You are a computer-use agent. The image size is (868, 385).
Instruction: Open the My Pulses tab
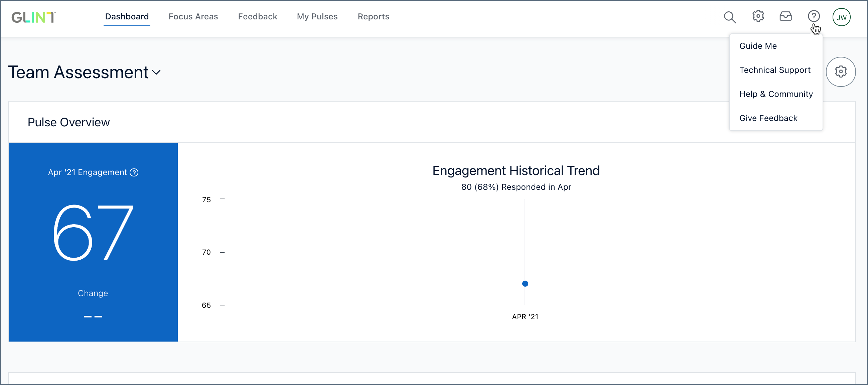pyautogui.click(x=317, y=16)
